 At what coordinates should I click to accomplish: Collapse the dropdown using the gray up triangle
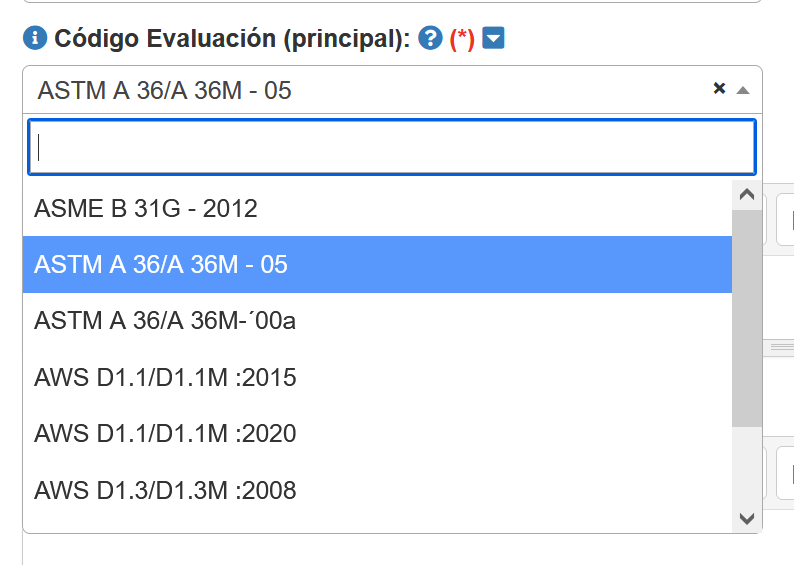pyautogui.click(x=742, y=90)
